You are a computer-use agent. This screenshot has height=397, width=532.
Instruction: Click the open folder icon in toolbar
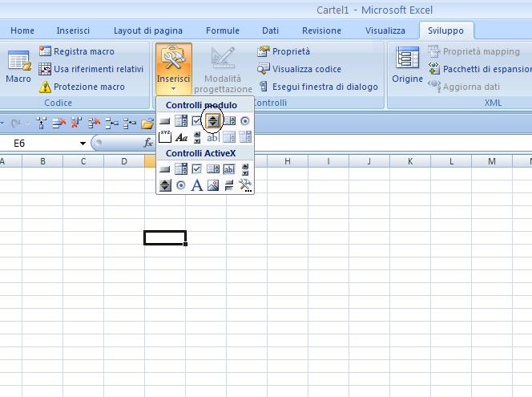pyautogui.click(x=147, y=124)
